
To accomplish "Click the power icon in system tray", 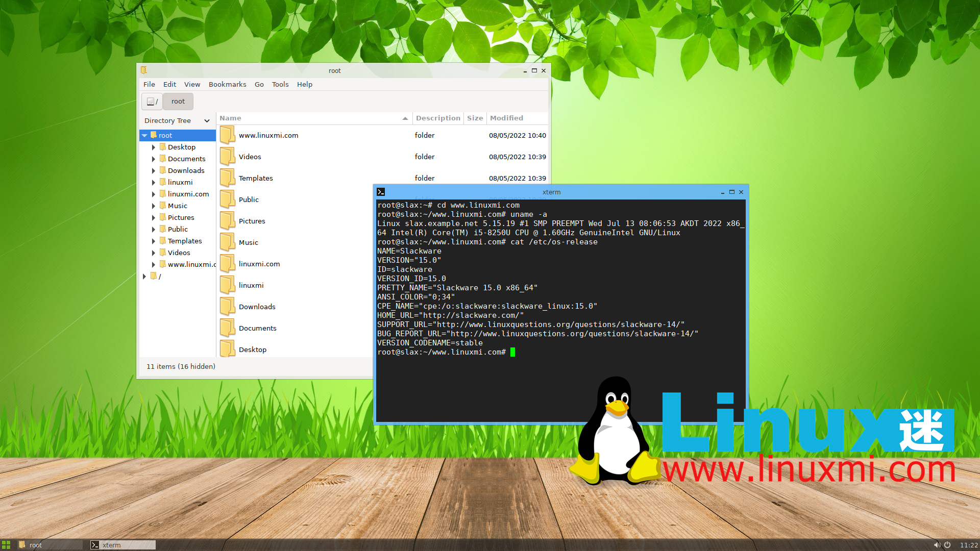I will [948, 545].
